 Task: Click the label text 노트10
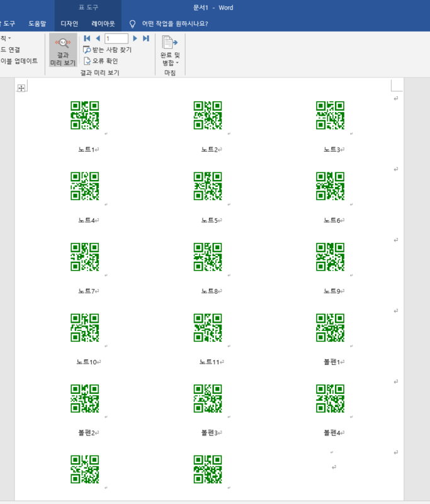pos(86,362)
